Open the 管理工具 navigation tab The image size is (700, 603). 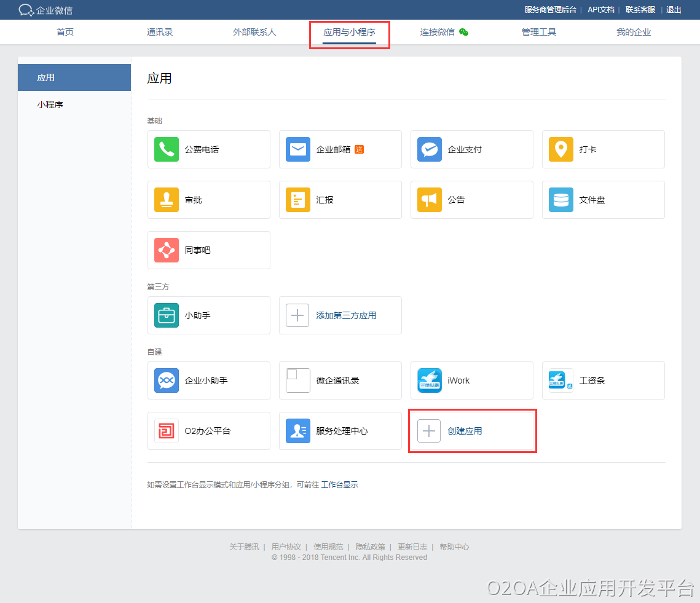tap(538, 32)
